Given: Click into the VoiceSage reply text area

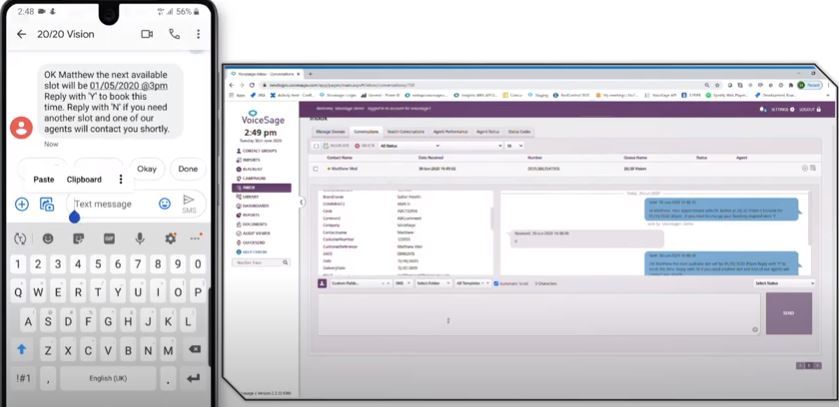Looking at the screenshot, I should click(x=539, y=314).
